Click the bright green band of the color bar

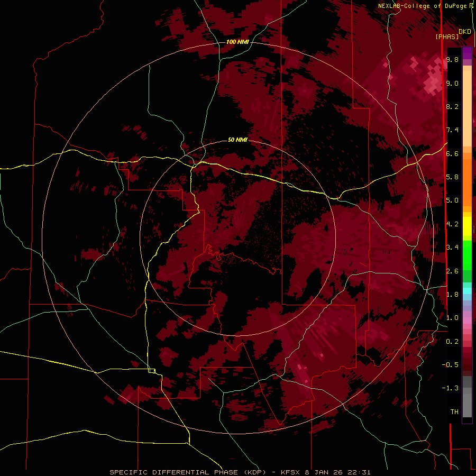[467, 254]
